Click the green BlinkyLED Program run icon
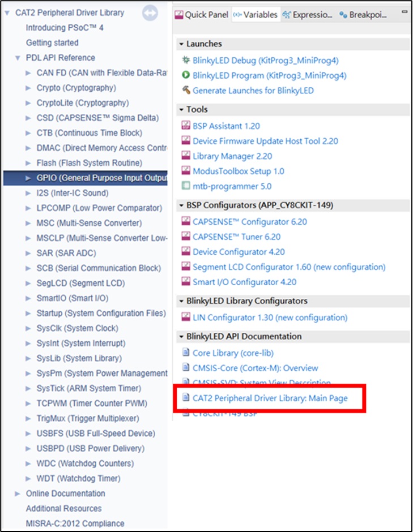Viewport: 413px width, 532px height. point(186,75)
